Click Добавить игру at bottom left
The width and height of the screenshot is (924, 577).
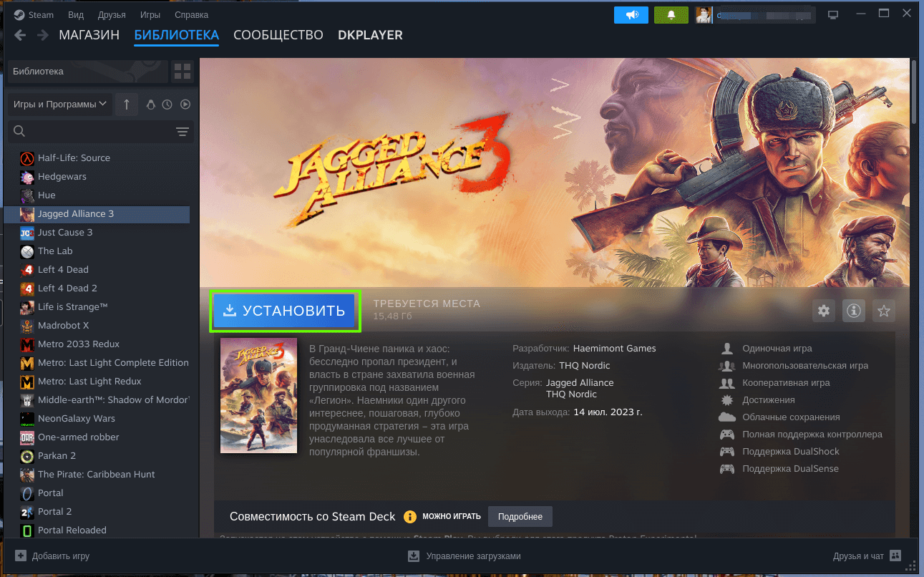[52, 556]
